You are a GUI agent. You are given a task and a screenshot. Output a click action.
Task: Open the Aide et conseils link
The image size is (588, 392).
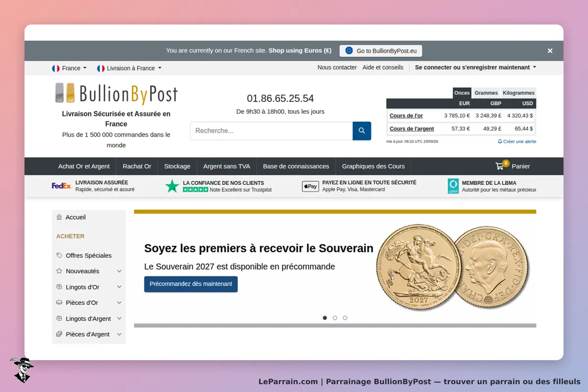tap(383, 68)
